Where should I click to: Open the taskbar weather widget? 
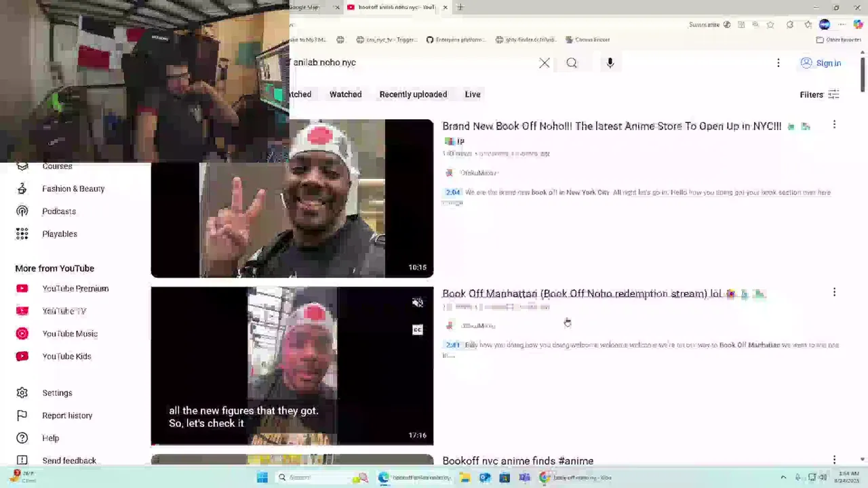pyautogui.click(x=22, y=476)
